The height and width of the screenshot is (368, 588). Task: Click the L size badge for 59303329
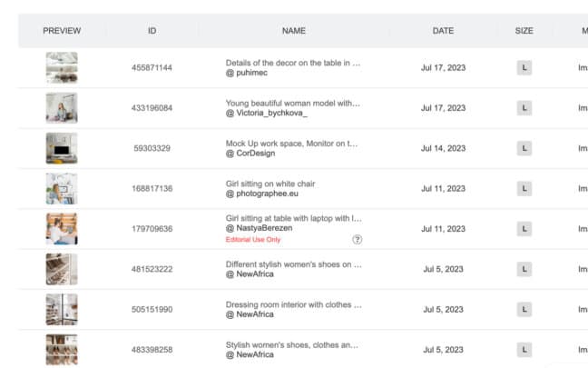[524, 148]
